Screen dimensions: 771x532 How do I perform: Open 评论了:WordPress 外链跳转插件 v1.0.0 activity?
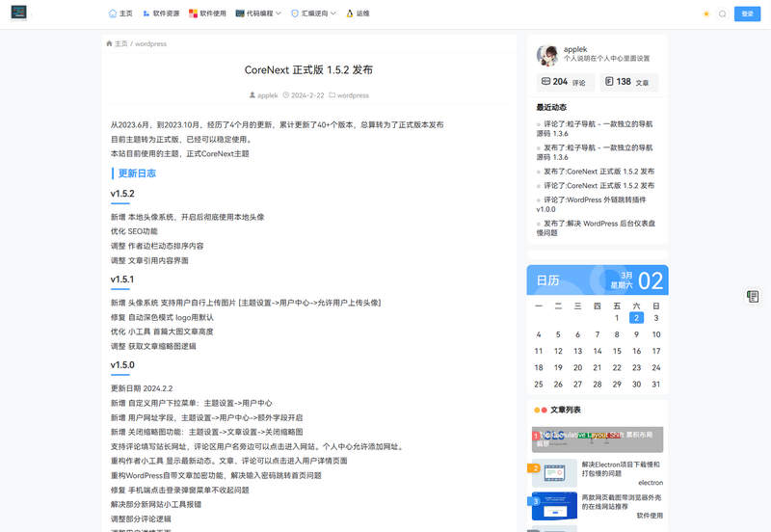click(x=592, y=204)
